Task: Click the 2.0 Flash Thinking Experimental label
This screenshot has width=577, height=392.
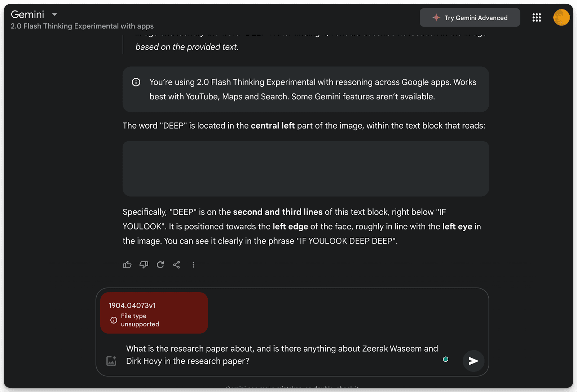Action: [x=82, y=26]
